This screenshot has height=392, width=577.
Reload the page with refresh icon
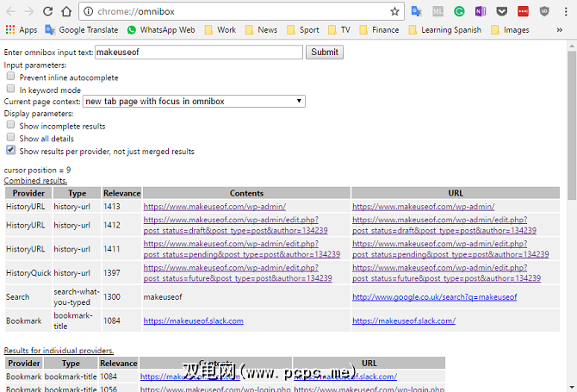coord(48,12)
